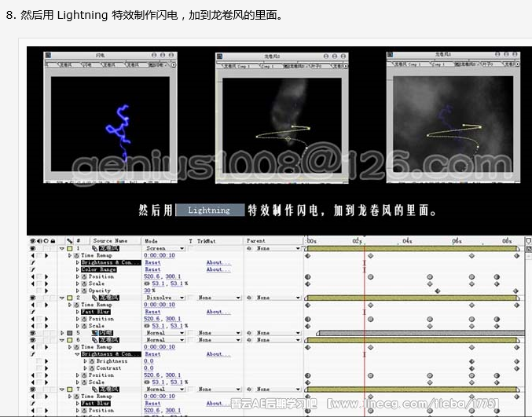Click tab scroll arrow in middle 龙卷风 comp window
532x417 pixels.
[346, 66]
